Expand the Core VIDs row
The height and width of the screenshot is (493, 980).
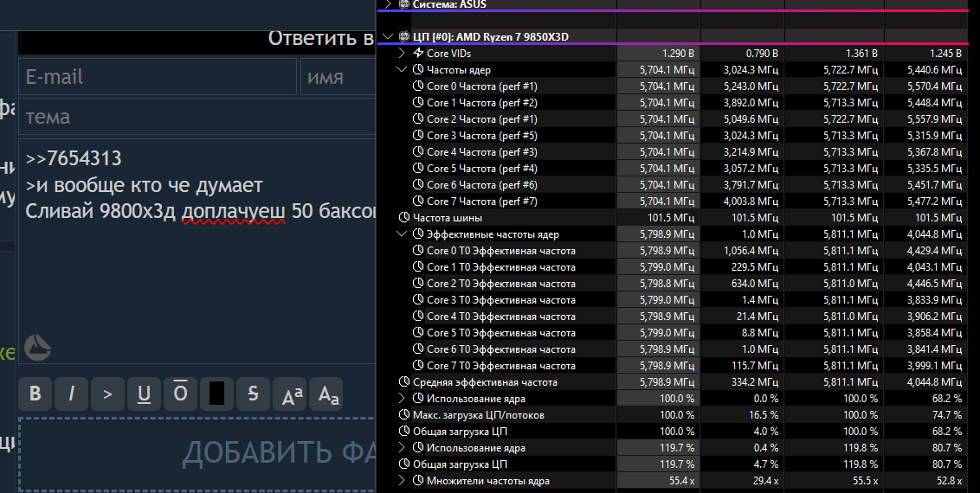point(402,54)
